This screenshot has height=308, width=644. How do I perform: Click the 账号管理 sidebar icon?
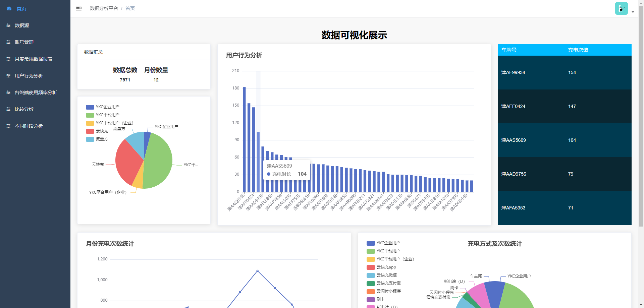pyautogui.click(x=8, y=42)
